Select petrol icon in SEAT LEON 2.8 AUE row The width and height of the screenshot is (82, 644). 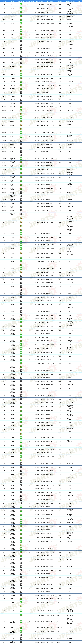[21, 38]
